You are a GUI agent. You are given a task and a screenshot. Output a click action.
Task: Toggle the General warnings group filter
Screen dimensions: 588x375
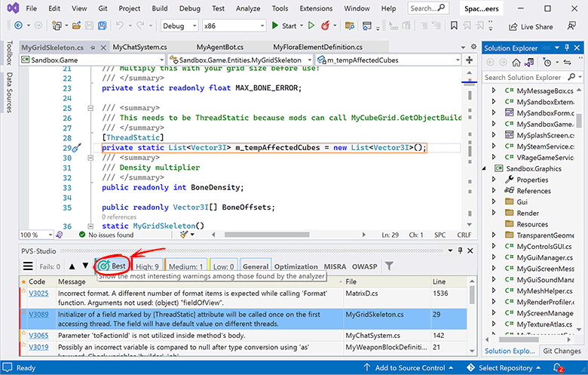(x=256, y=266)
